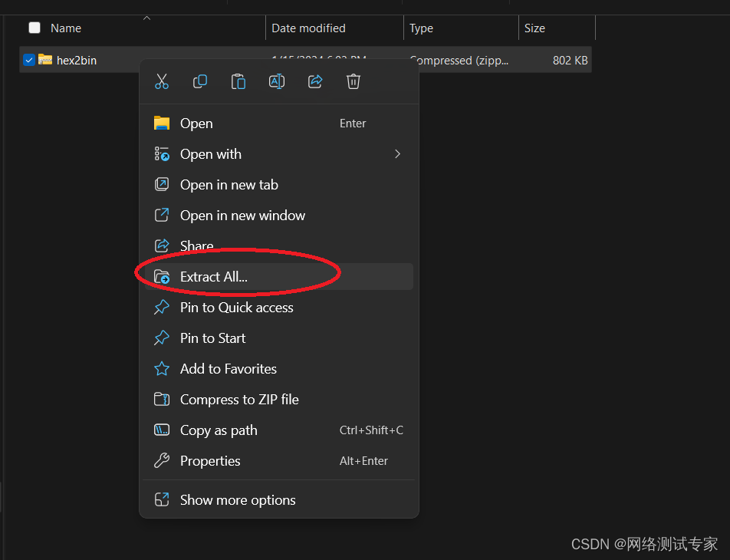Viewport: 730px width, 560px height.
Task: Click the Pin to Quick access pin icon
Action: (162, 307)
